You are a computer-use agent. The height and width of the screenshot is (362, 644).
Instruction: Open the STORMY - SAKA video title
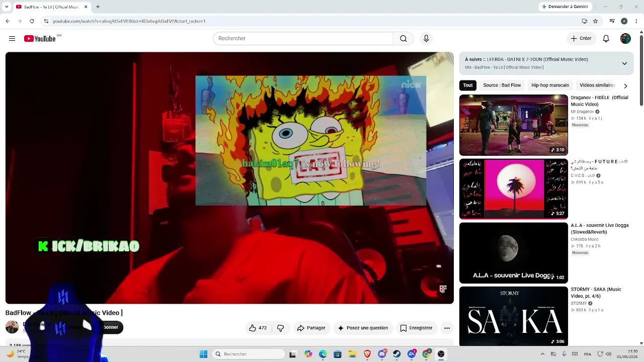point(596,293)
